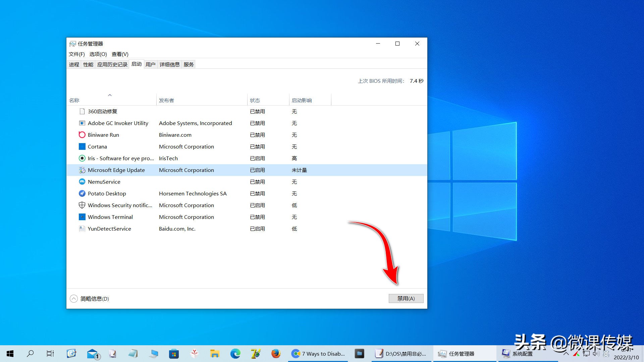Image resolution: width=644 pixels, height=362 pixels.
Task: Click the Biniware Run app icon
Action: click(x=82, y=134)
